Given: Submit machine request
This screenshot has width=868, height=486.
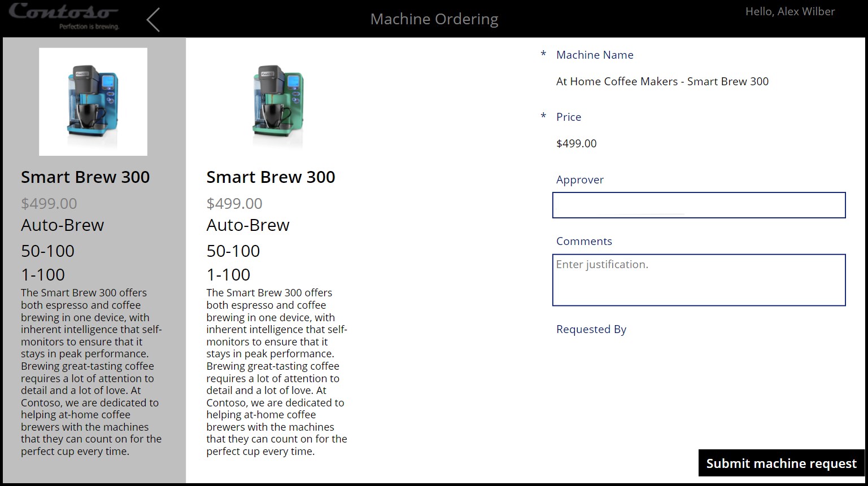Looking at the screenshot, I should [781, 463].
